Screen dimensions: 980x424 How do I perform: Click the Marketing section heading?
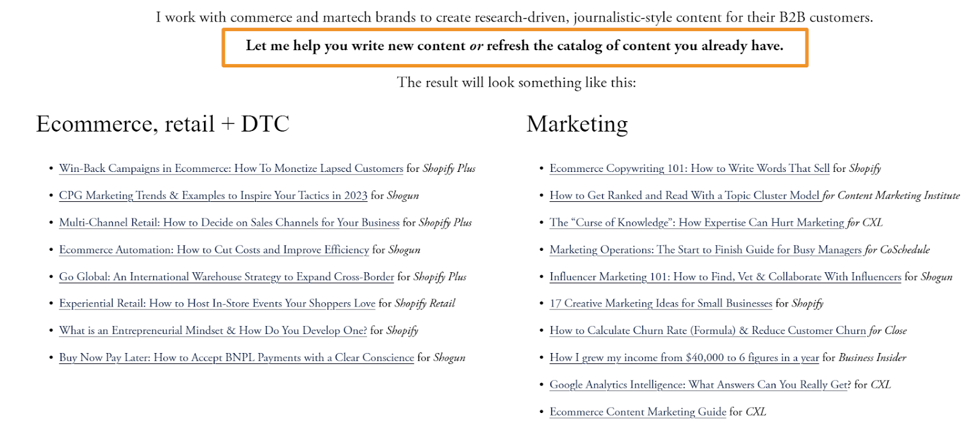(577, 124)
